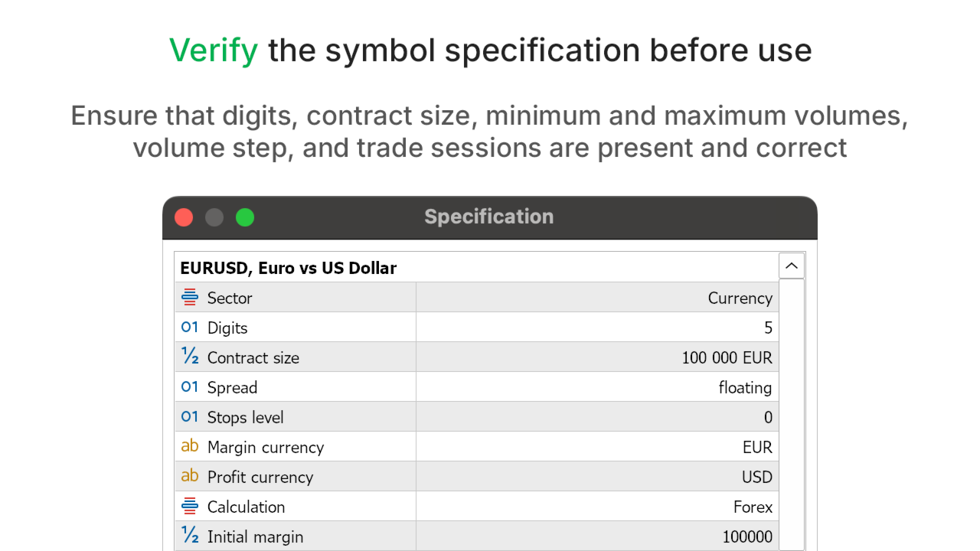
Task: Click the vertical scrollbar track
Action: click(x=792, y=413)
